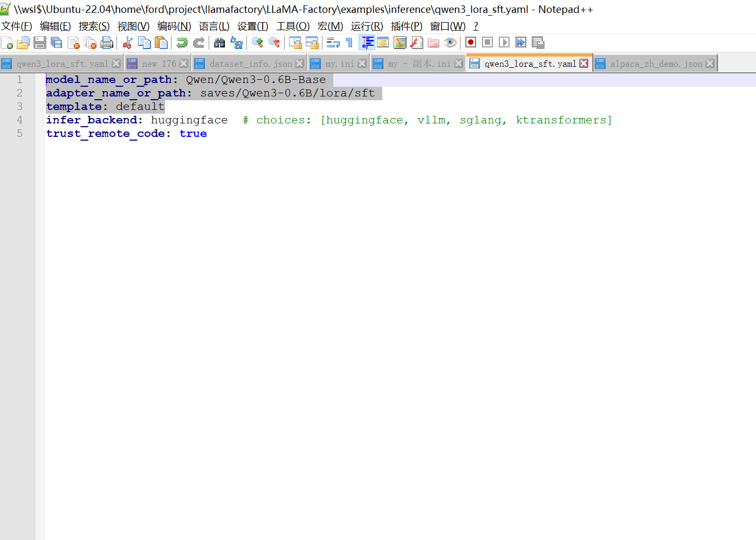Toggle show all characters pilcrow icon
The height and width of the screenshot is (540, 756).
pos(349,43)
